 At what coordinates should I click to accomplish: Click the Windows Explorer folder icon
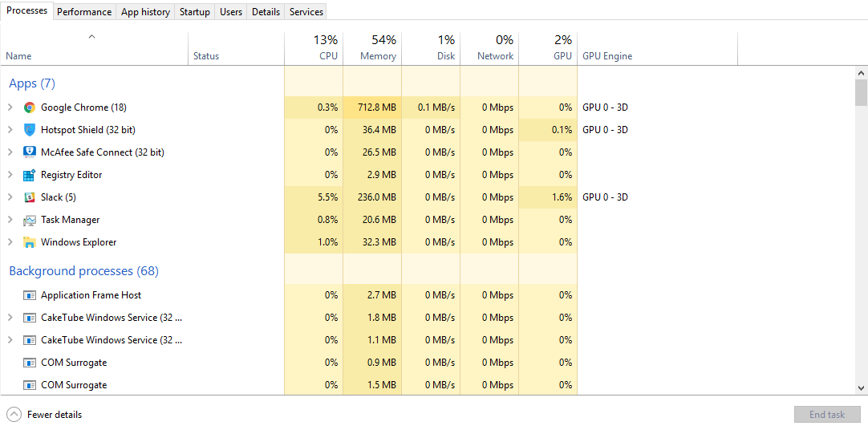tap(30, 242)
